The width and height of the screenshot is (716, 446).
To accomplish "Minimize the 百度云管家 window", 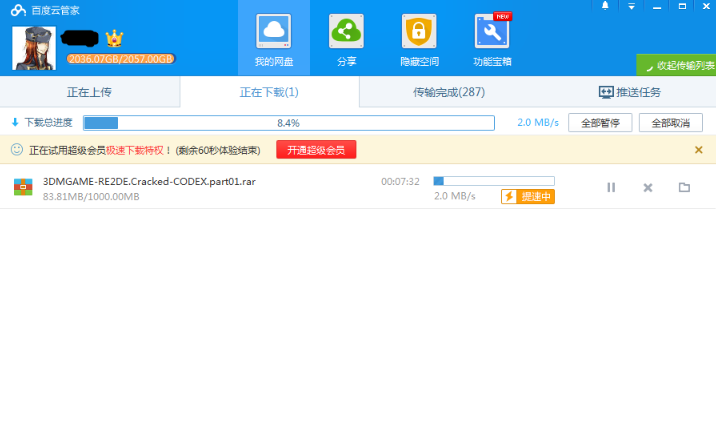I will 657,7.
